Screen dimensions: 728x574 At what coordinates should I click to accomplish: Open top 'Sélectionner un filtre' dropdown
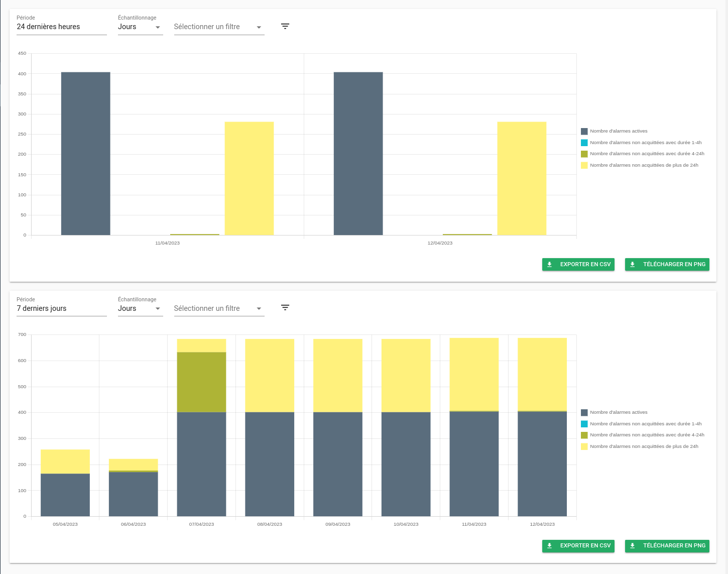coord(218,27)
